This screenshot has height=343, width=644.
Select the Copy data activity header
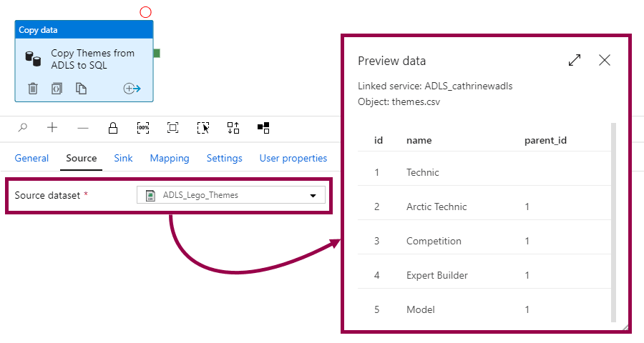84,30
